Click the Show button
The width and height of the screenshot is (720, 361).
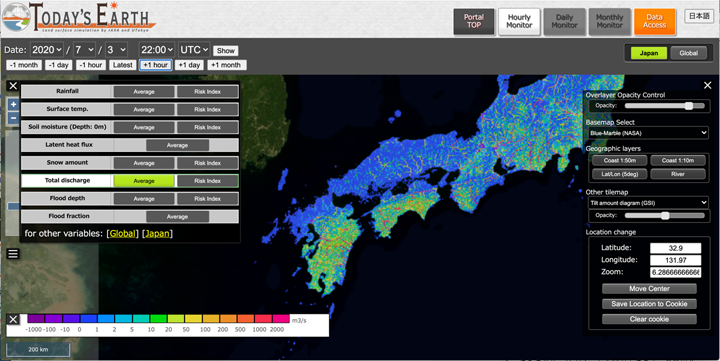(225, 51)
